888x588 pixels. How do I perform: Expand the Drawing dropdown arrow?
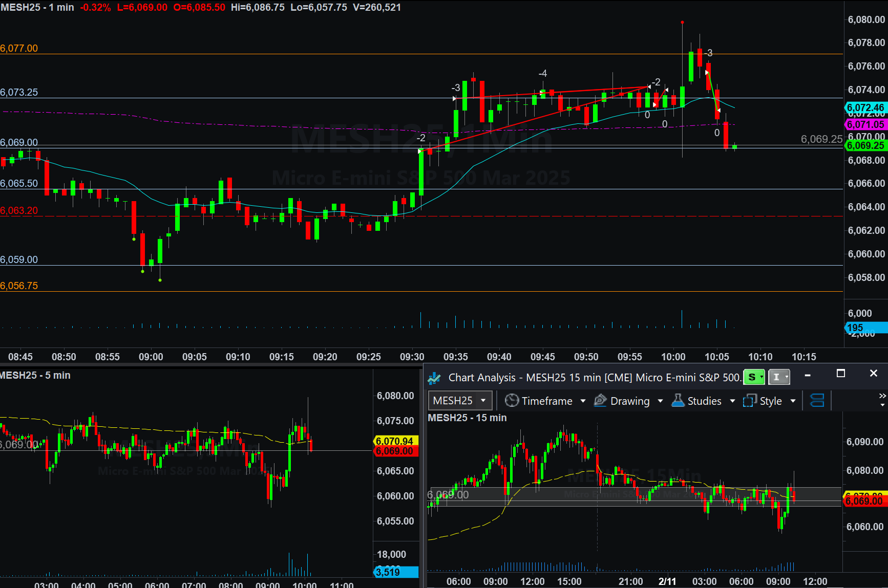(660, 401)
